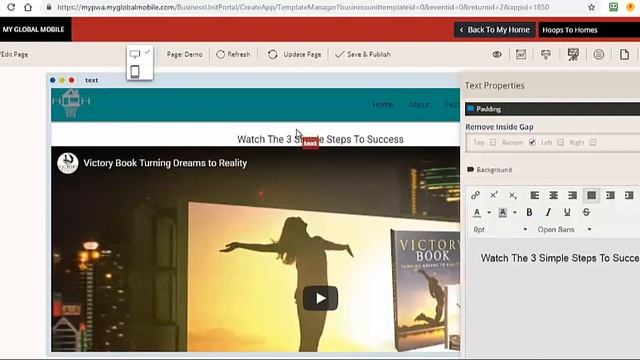This screenshot has width=640, height=360.
Task: Click the green browser extension icon
Action: (613, 7)
